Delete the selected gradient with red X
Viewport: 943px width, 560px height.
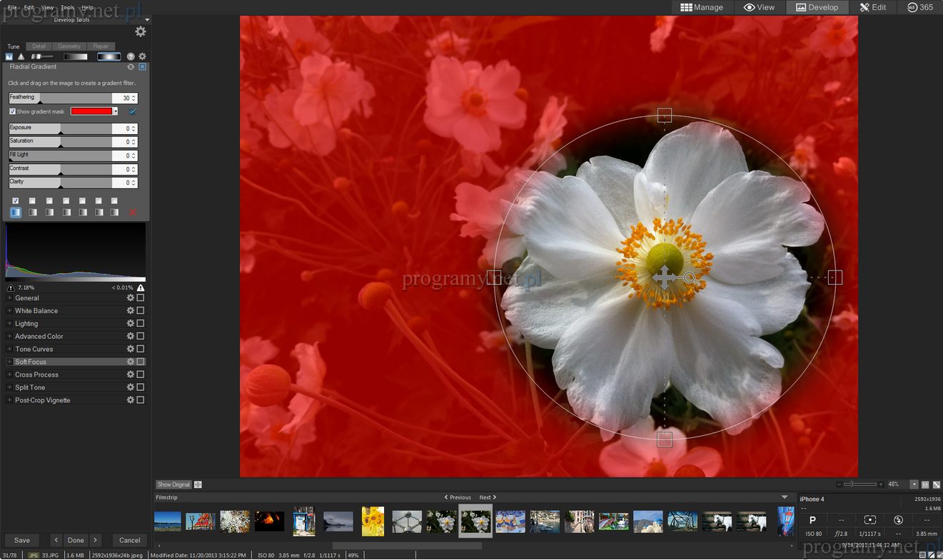tap(133, 213)
